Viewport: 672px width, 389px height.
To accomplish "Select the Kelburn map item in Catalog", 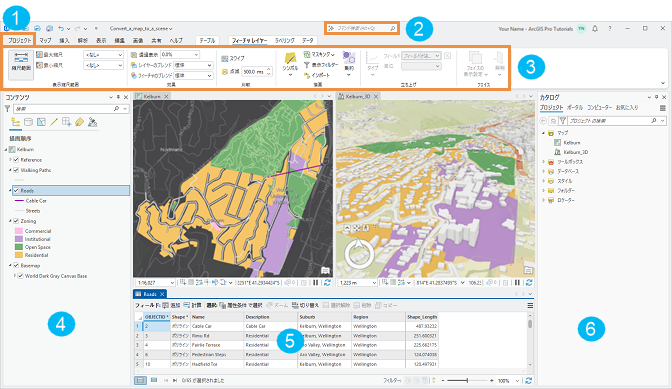I will pos(572,143).
